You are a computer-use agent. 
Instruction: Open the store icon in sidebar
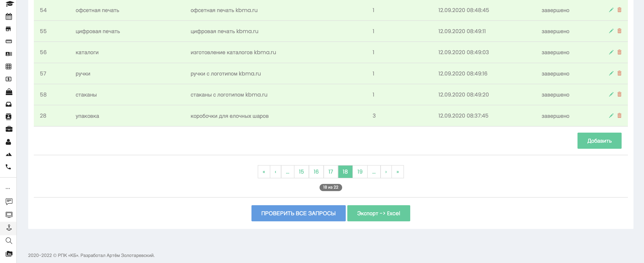coord(8,29)
